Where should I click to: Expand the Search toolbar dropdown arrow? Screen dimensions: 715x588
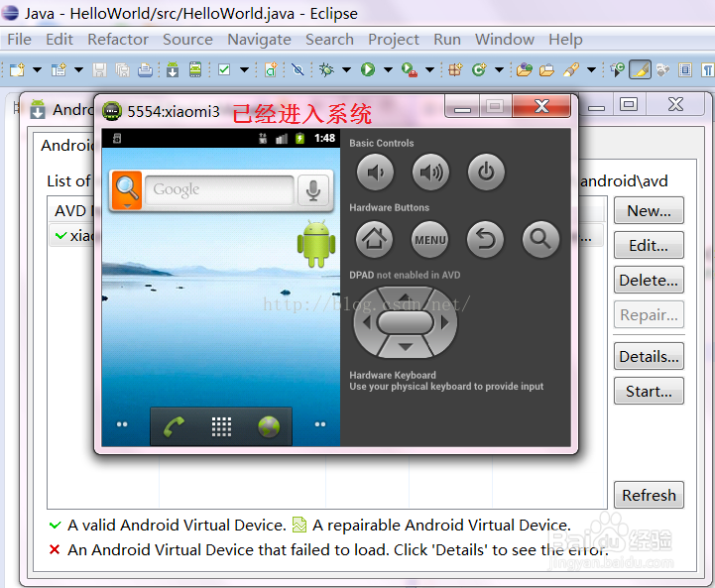pos(591,70)
